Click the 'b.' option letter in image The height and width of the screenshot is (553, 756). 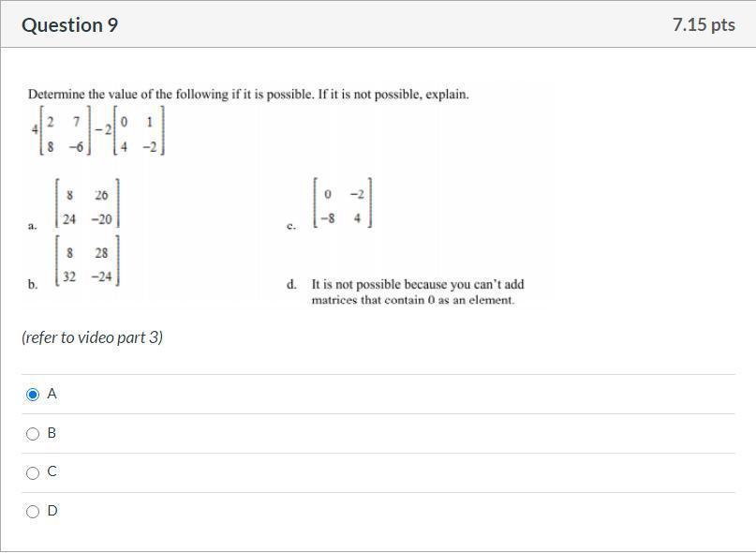point(33,285)
